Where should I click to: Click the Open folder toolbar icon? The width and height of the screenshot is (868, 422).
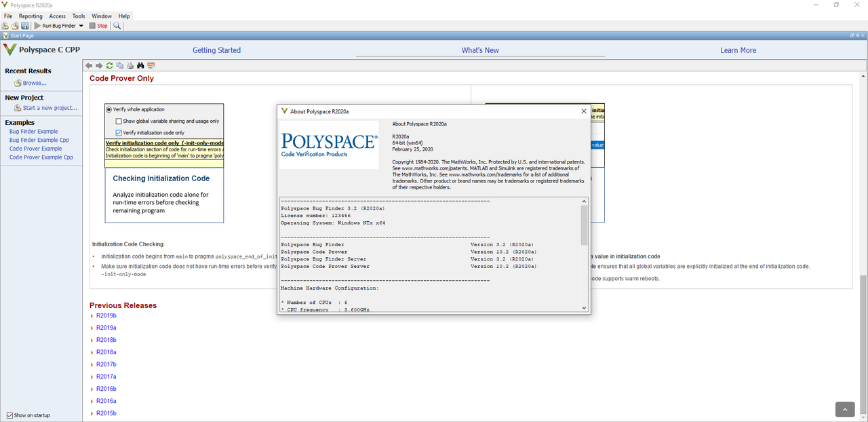[x=15, y=26]
